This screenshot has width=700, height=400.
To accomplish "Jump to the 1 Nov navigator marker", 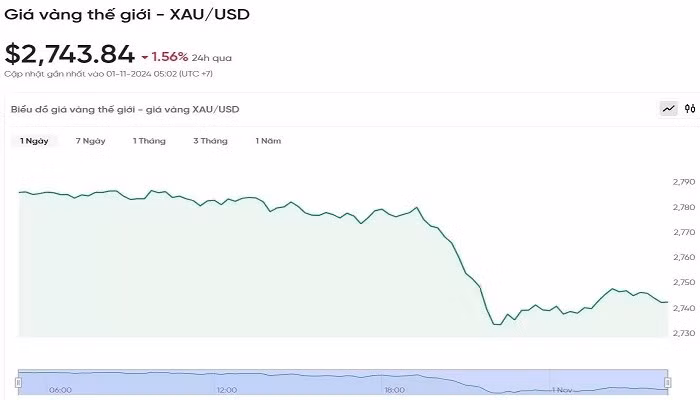I will point(562,390).
